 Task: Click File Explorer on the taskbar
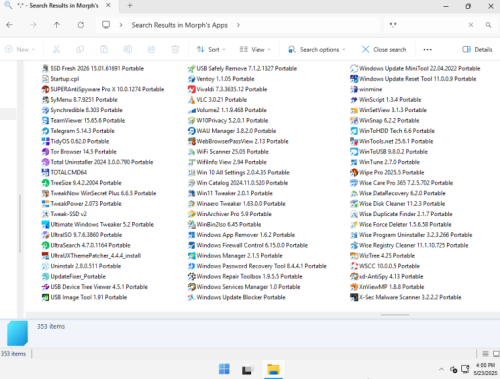pyautogui.click(x=273, y=369)
